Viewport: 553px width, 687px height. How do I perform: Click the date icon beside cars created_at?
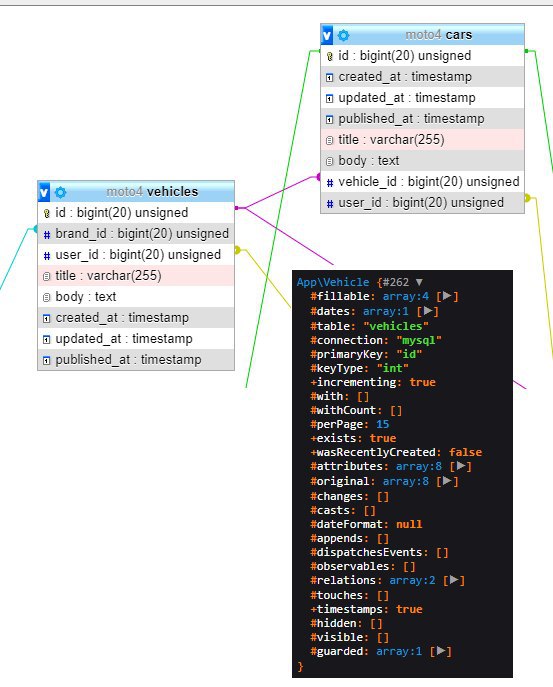click(x=330, y=78)
